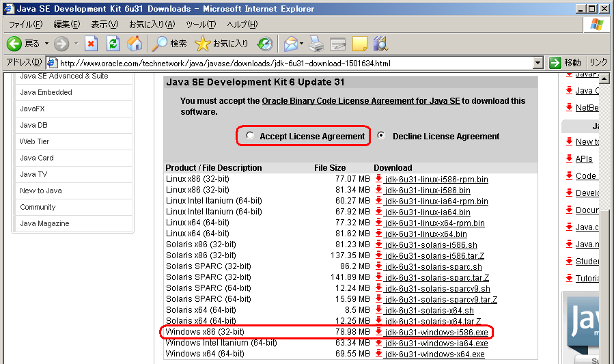This screenshot has height=364, width=614.
Task: Open Java Embedded in sidebar
Action: click(x=46, y=92)
